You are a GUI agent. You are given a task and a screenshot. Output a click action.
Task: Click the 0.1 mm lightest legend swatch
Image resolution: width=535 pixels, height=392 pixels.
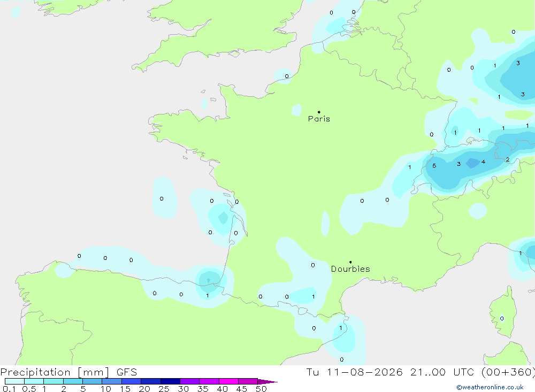pyautogui.click(x=14, y=381)
